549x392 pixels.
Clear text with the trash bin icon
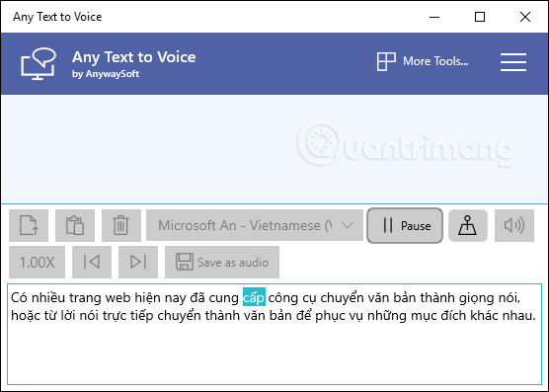point(121,225)
